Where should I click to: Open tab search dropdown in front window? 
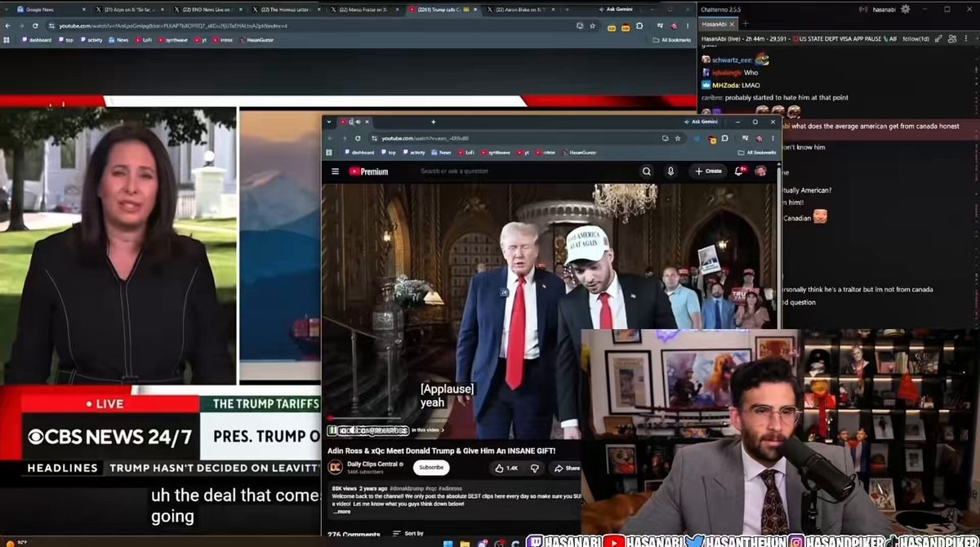pos(328,122)
